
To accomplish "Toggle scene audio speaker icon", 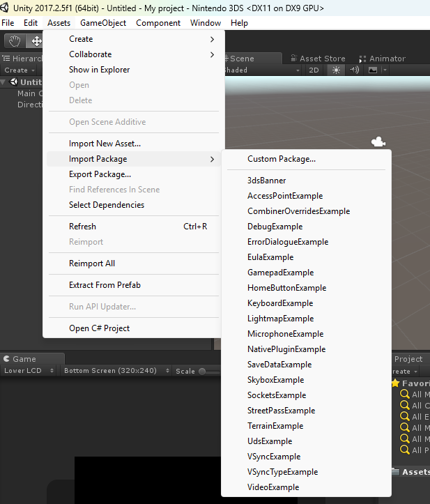I will click(354, 70).
